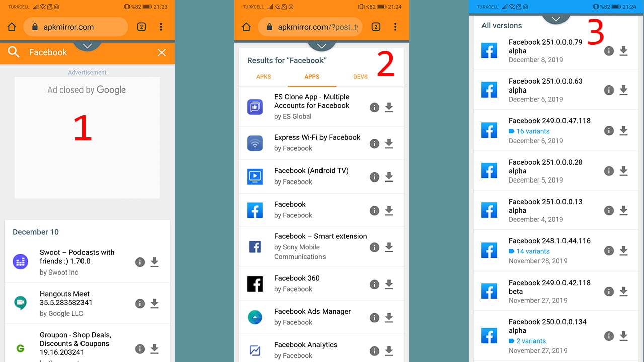Show info for Facebook 250.0.0.0.134 alpha
The height and width of the screenshot is (362, 644).
pos(609,336)
